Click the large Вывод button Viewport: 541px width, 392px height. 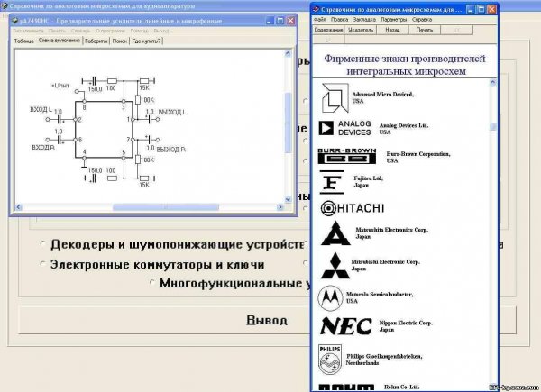click(x=267, y=320)
